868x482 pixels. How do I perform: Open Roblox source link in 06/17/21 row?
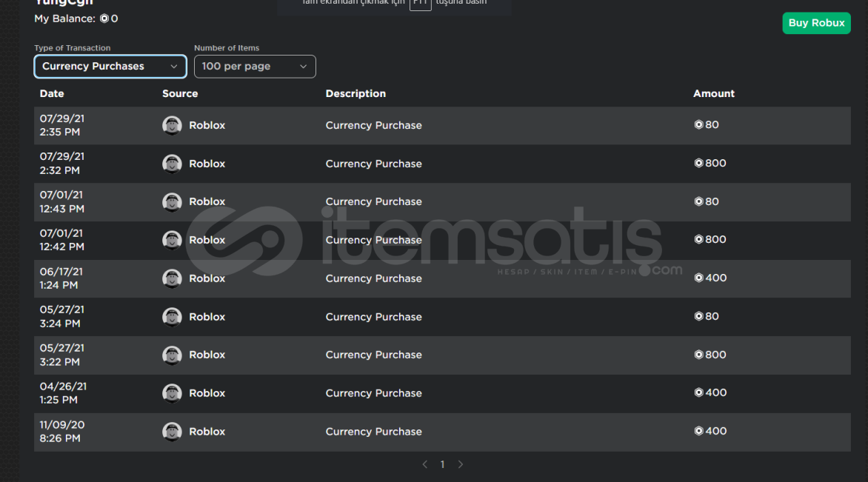point(207,278)
